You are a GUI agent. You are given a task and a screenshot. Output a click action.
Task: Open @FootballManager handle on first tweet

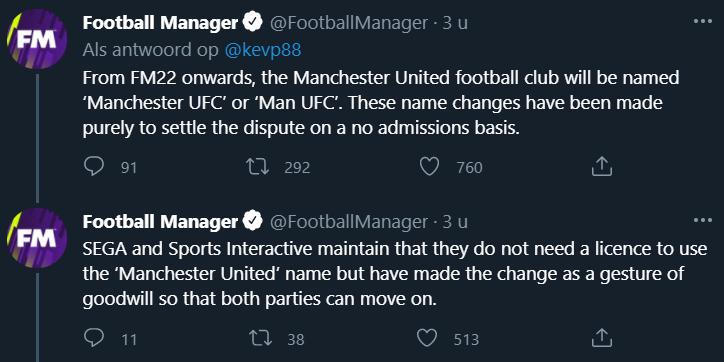click(x=349, y=23)
